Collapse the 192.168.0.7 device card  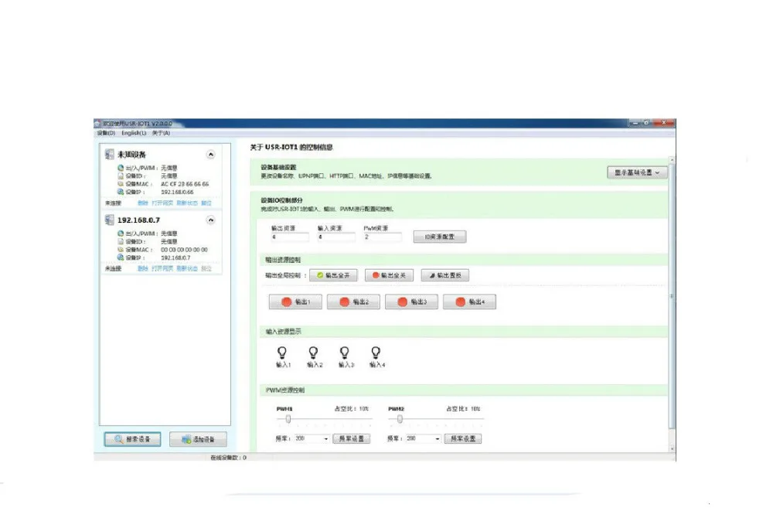[210, 220]
